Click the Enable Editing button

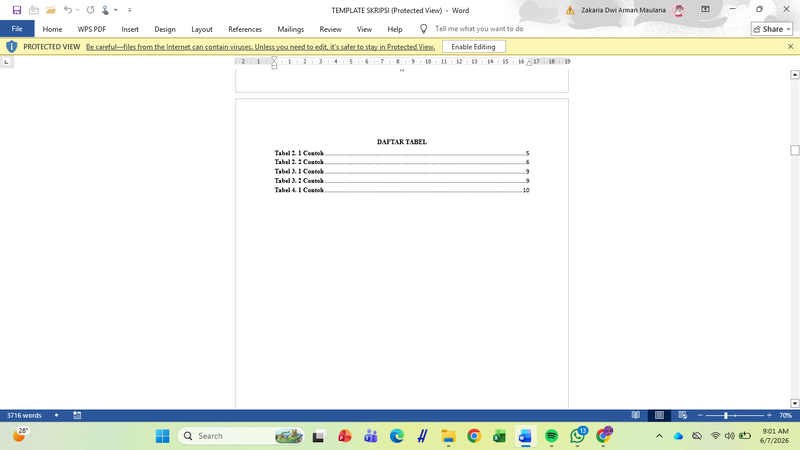point(473,46)
